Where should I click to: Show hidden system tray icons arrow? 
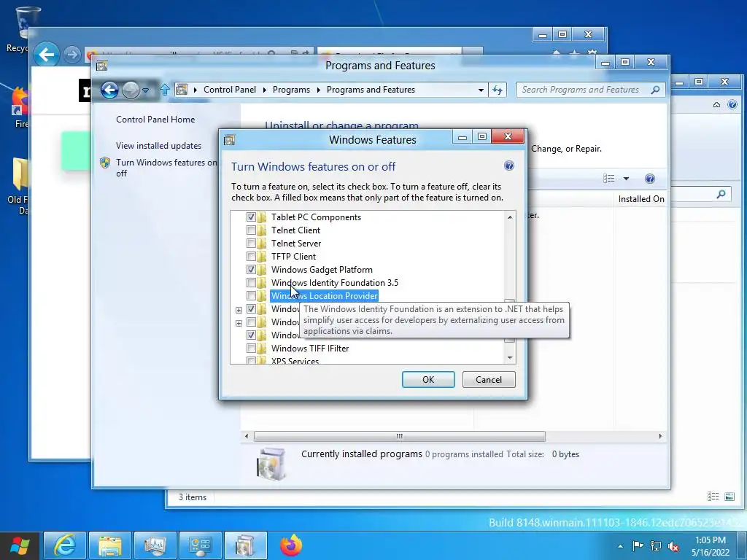point(620,546)
